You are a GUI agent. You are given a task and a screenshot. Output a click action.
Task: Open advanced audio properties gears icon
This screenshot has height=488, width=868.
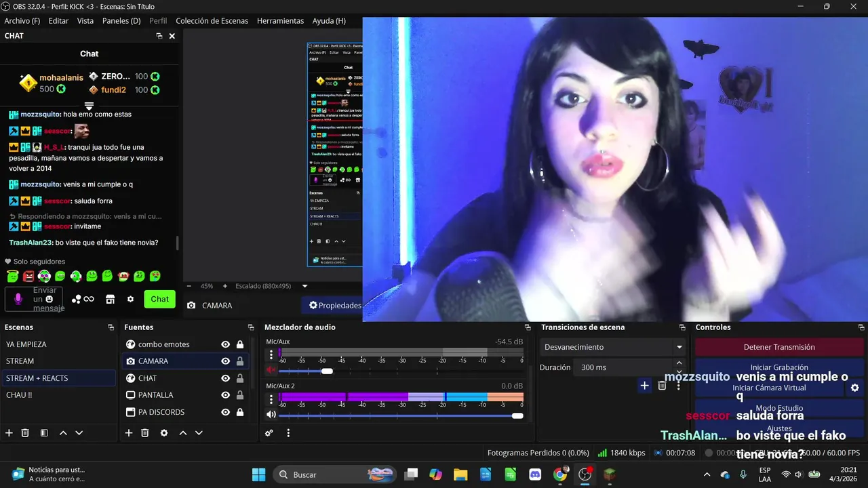(269, 433)
